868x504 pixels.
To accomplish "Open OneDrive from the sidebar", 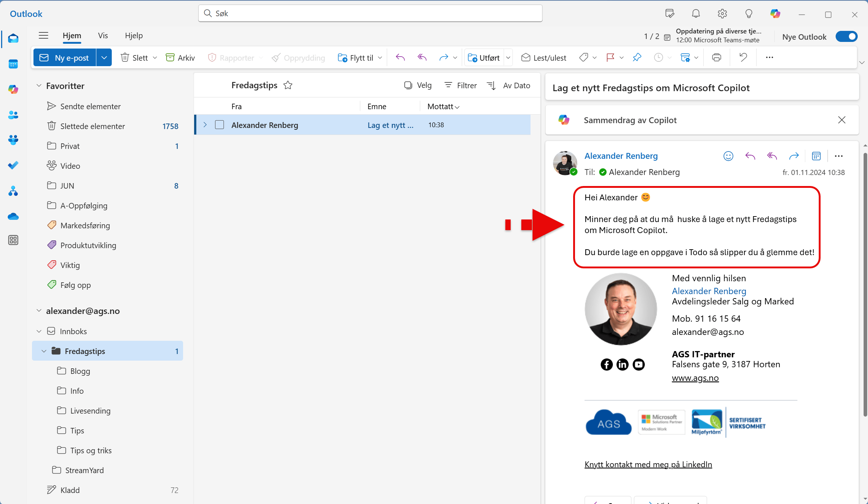I will tap(13, 216).
